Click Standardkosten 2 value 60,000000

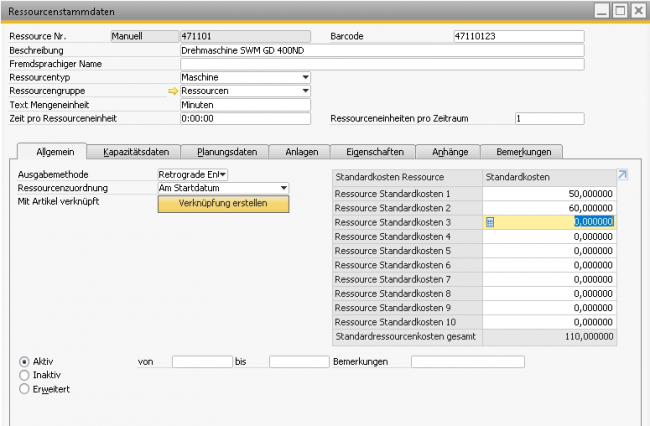coord(549,208)
